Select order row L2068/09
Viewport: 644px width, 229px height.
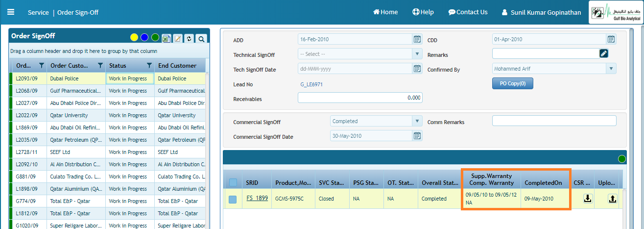click(x=107, y=91)
